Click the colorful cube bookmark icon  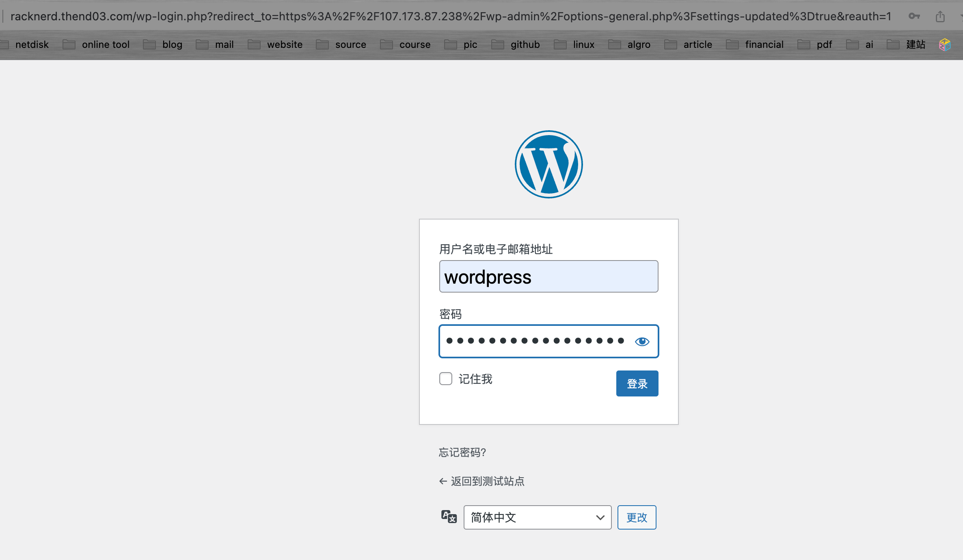click(x=945, y=45)
